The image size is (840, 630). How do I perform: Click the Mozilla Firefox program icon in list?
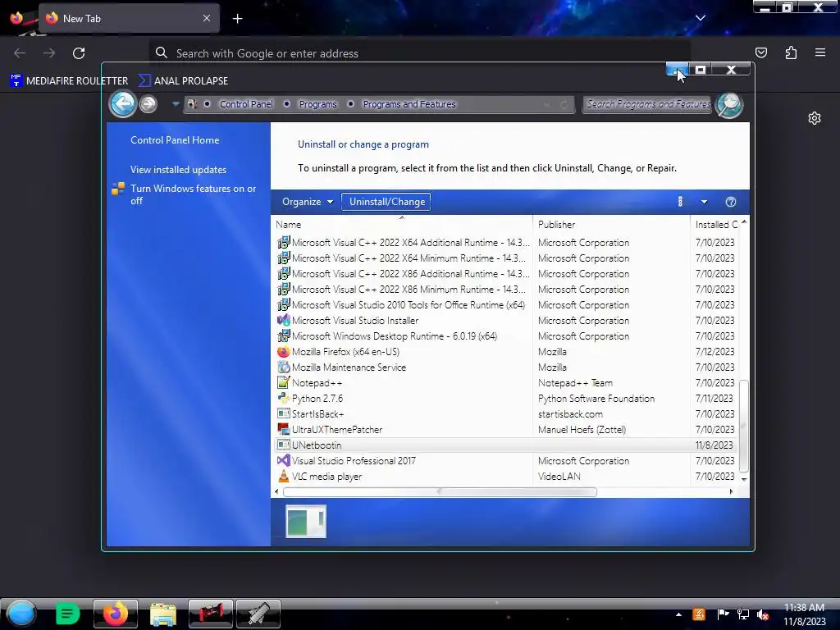pos(283,351)
